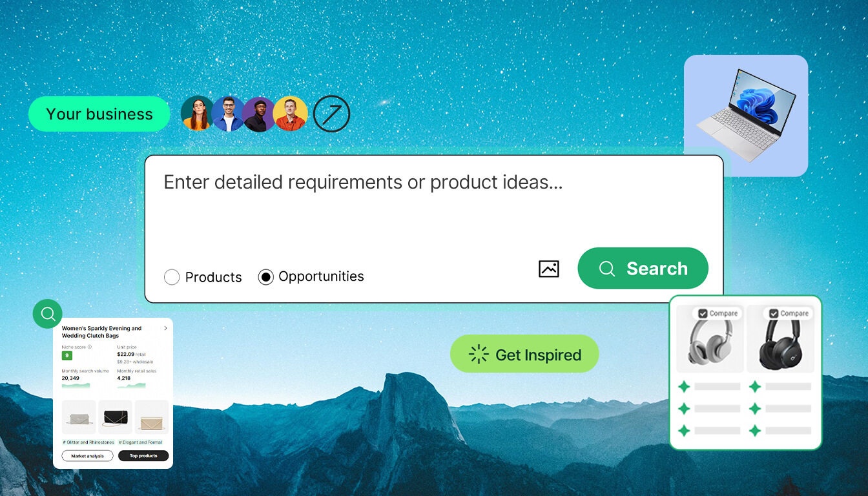Toggle Compare checkbox above black headphones
This screenshot has width=868, height=496.
[774, 313]
